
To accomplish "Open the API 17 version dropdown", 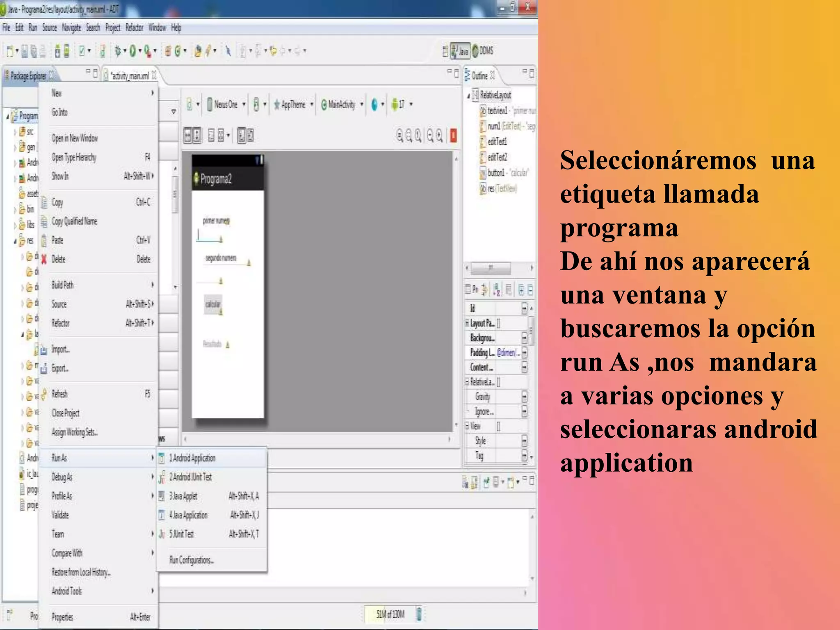I will (x=402, y=104).
